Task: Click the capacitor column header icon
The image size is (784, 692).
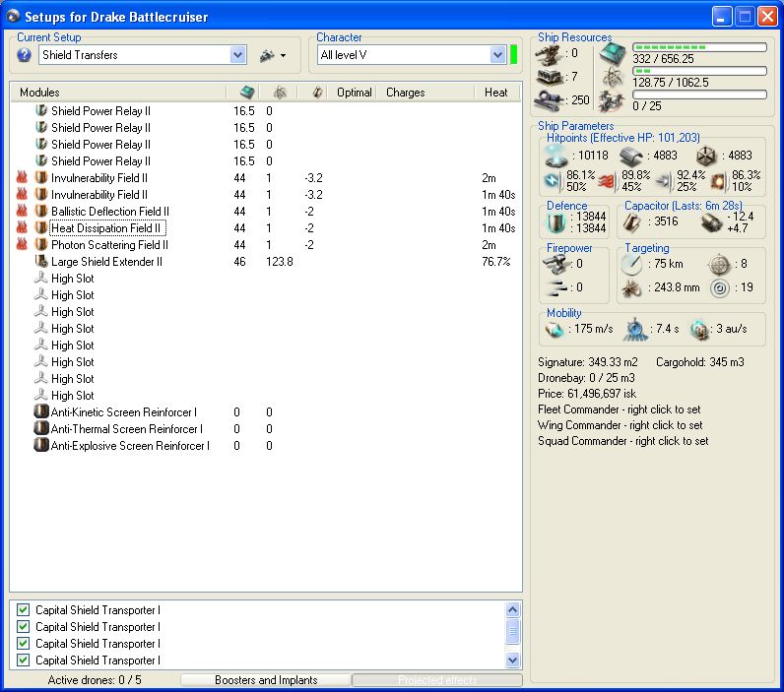Action: [x=317, y=93]
